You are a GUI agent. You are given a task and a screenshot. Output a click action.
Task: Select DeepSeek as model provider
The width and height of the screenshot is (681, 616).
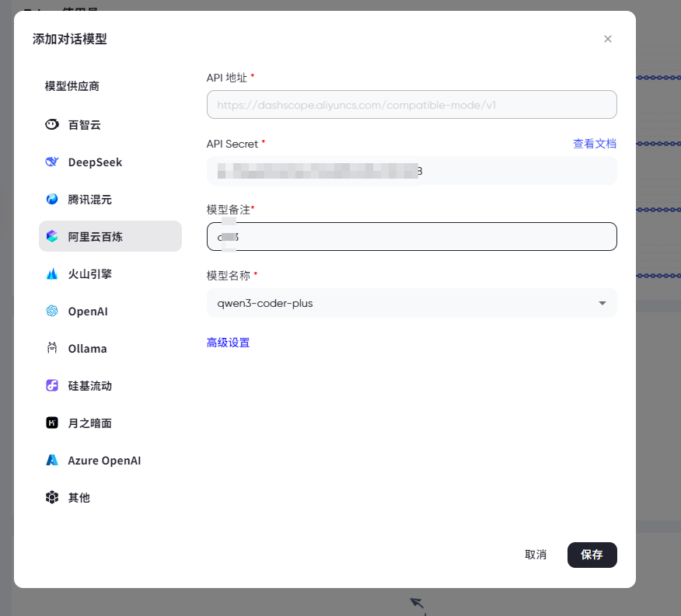95,162
